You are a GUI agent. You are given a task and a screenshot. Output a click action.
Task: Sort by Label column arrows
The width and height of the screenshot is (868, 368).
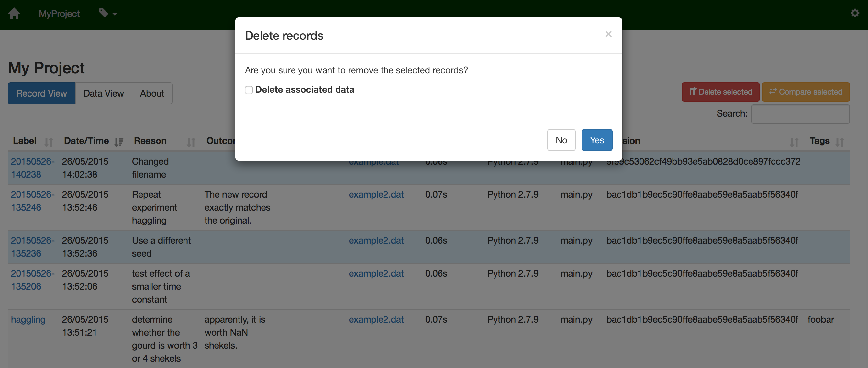tap(49, 142)
